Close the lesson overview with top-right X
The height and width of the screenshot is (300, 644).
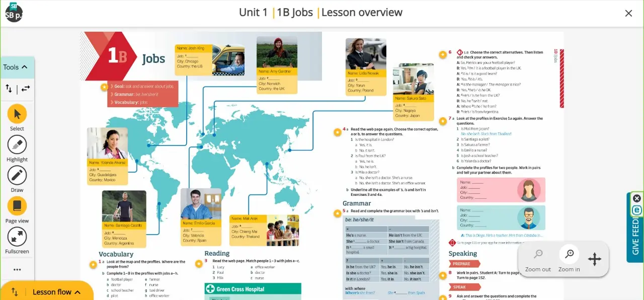[628, 14]
